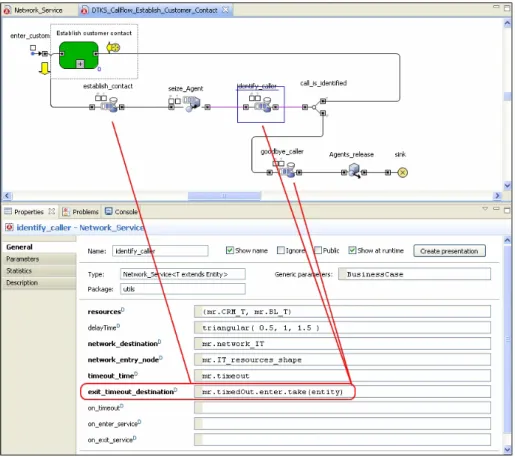515x457 pixels.
Task: Open the Properties view dropdown menu triangle
Action: (485, 209)
